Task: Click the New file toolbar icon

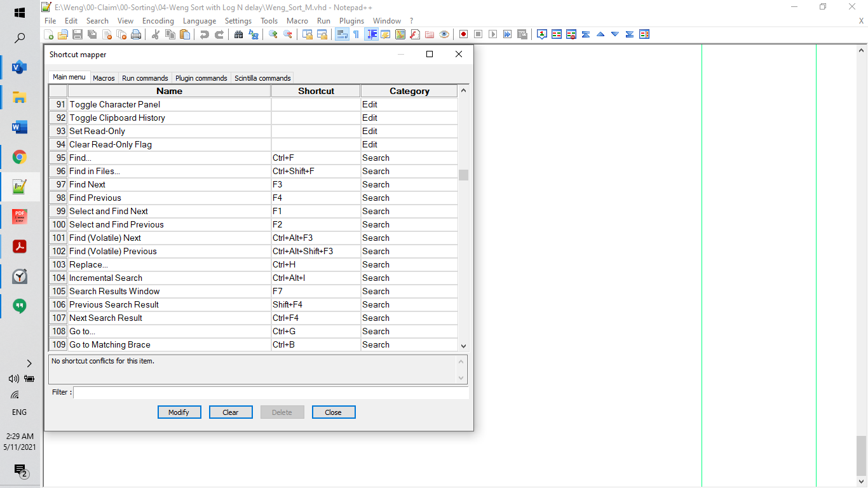Action: (x=49, y=34)
